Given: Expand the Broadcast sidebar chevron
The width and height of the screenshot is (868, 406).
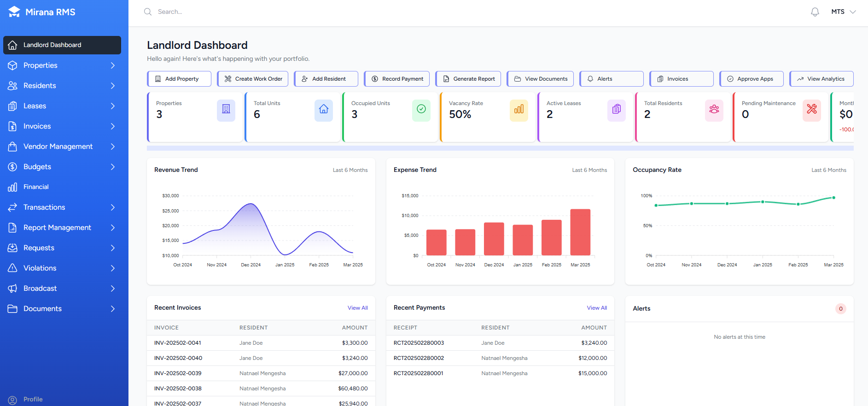Looking at the screenshot, I should click(x=113, y=288).
